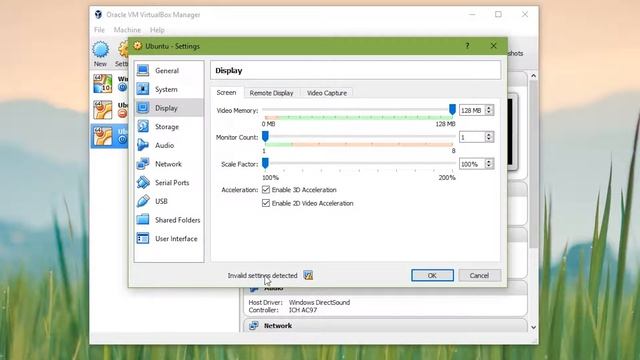The height and width of the screenshot is (360, 640).
Task: Open the Help menu
Action: coord(157,30)
